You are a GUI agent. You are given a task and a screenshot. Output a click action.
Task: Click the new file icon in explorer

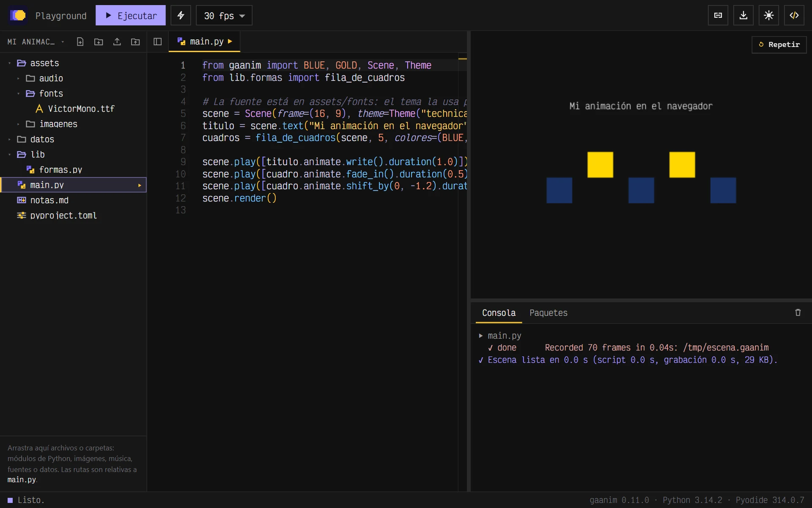(80, 41)
